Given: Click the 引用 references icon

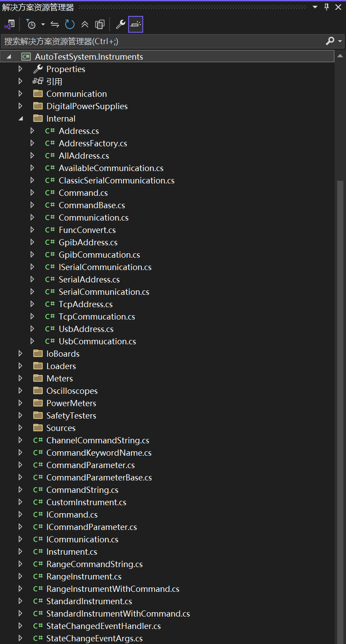Looking at the screenshot, I should coord(38,81).
